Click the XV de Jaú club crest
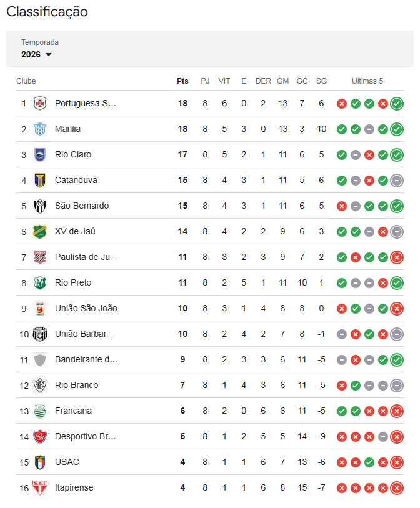Image resolution: width=420 pixels, height=508 pixels. (40, 231)
